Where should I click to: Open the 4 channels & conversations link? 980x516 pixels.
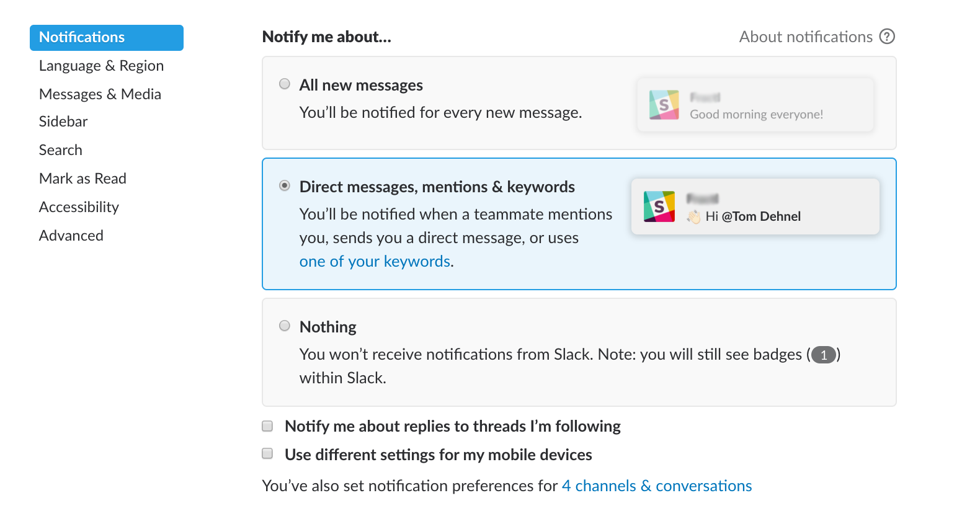pos(656,486)
